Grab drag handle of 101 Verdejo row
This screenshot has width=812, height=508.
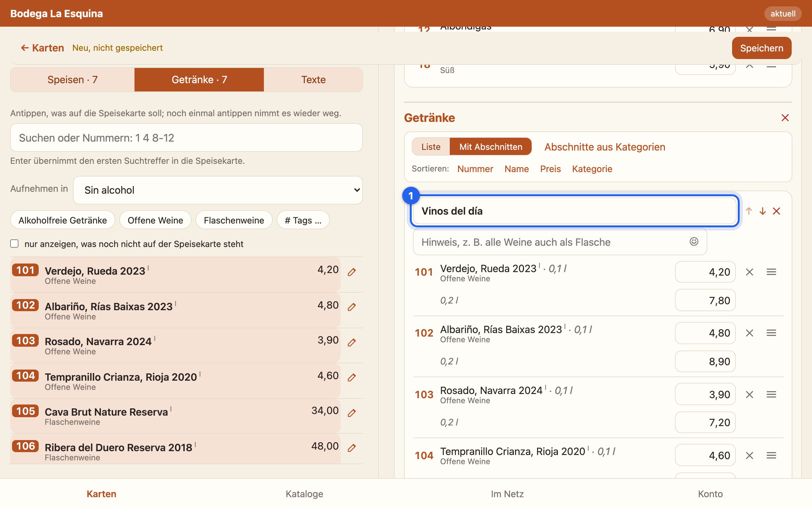pyautogui.click(x=771, y=272)
